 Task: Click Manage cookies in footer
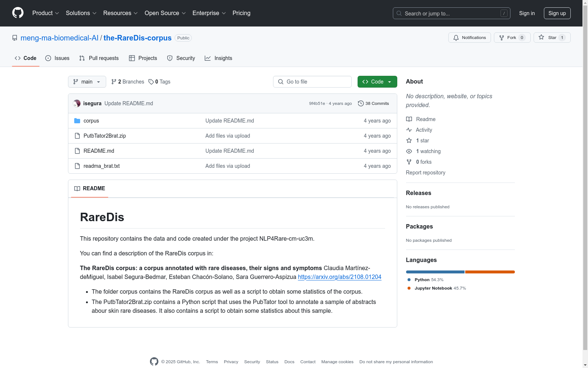(337, 362)
